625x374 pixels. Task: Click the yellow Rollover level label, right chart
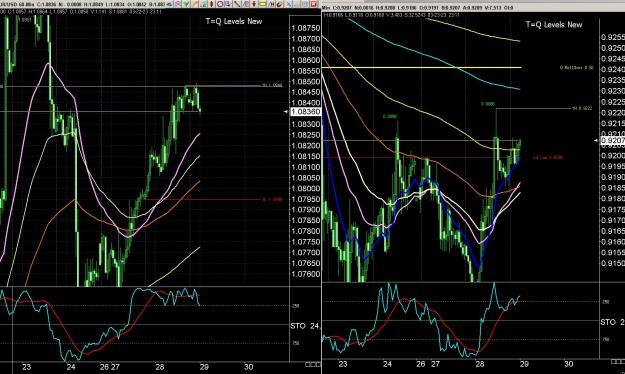pyautogui.click(x=576, y=68)
